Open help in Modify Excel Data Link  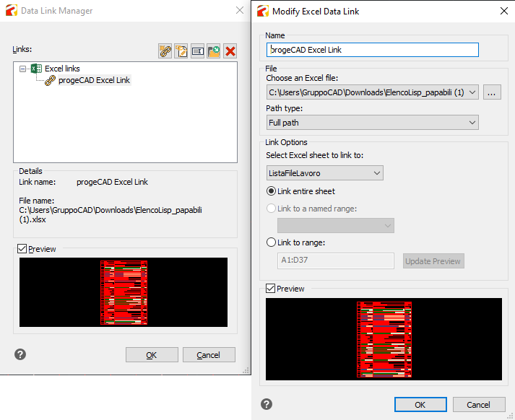pyautogui.click(x=267, y=404)
